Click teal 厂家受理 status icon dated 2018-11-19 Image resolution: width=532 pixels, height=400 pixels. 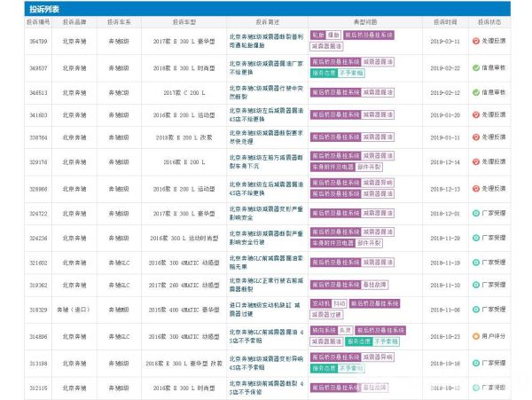(475, 263)
